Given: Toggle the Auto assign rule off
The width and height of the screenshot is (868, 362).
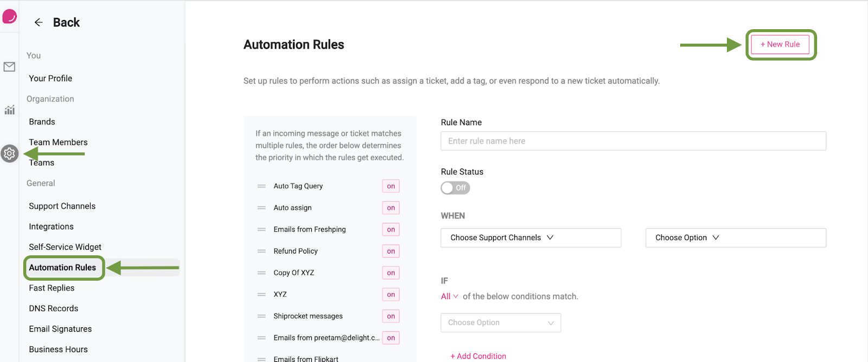Looking at the screenshot, I should [391, 208].
